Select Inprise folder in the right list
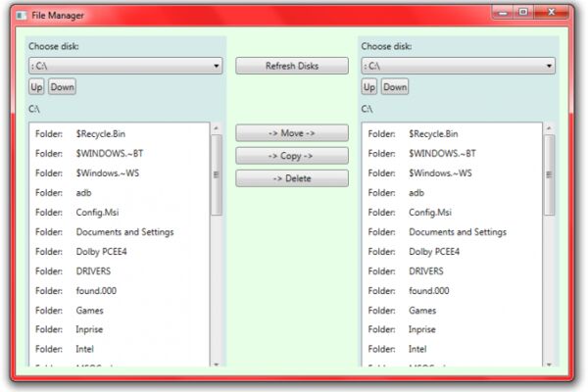Image resolution: width=588 pixels, height=392 pixels. (452, 329)
